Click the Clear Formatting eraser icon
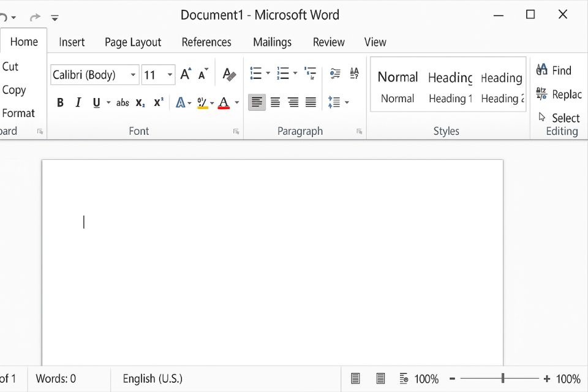Screen dimensions: 588x392 (229, 75)
